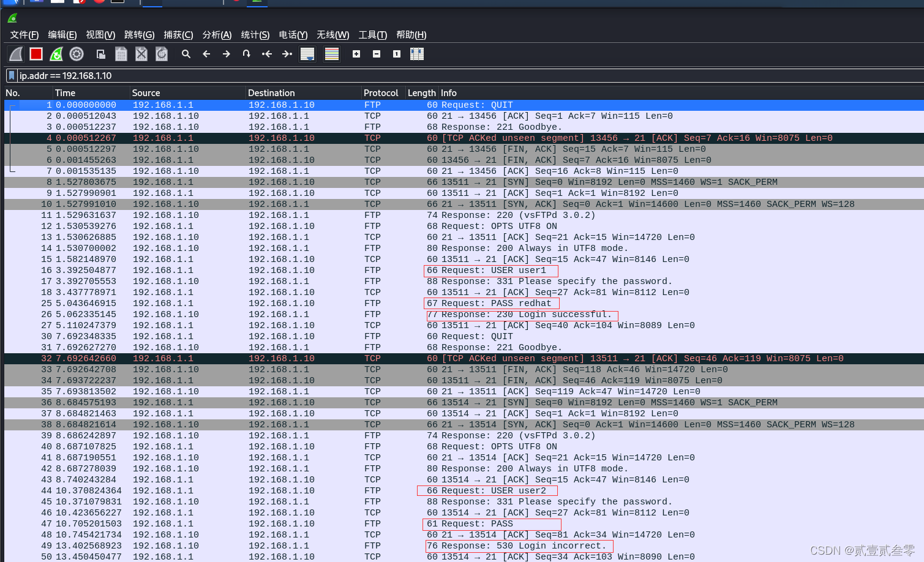Open the 视图(V) menu
The image size is (924, 562).
(100, 35)
